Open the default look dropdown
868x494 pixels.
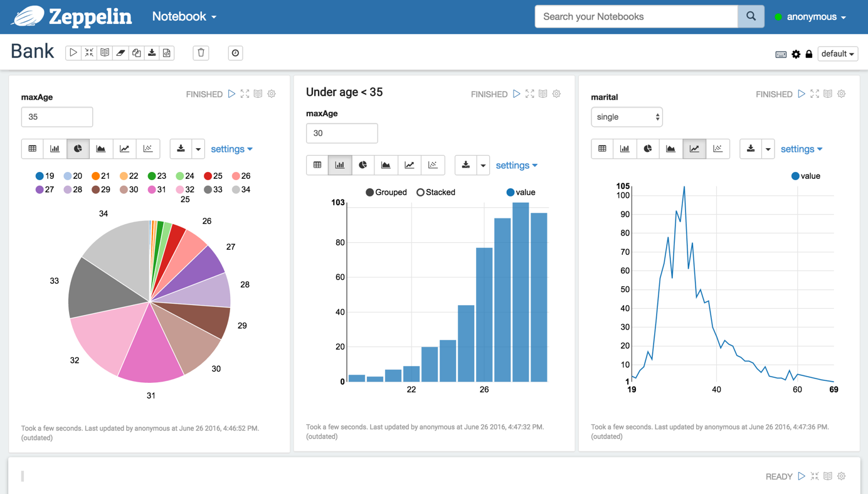tap(838, 54)
